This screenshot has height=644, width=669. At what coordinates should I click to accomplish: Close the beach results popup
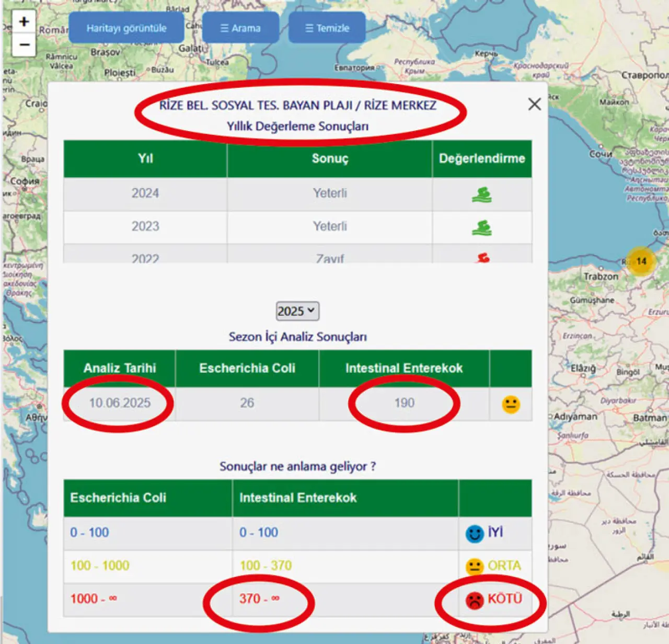(x=534, y=104)
